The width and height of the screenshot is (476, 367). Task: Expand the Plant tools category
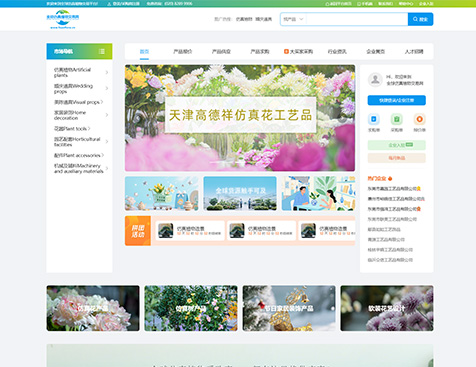(x=89, y=129)
